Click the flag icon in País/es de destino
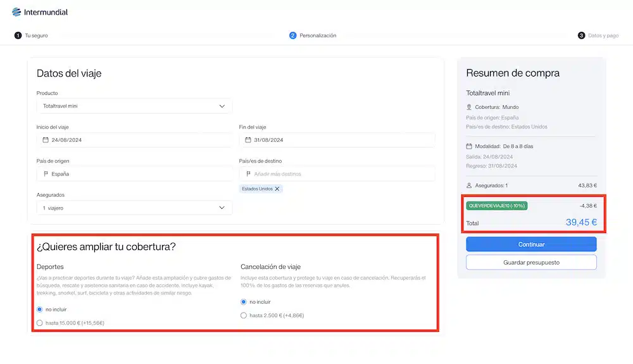The image size is (633, 364). [x=248, y=173]
